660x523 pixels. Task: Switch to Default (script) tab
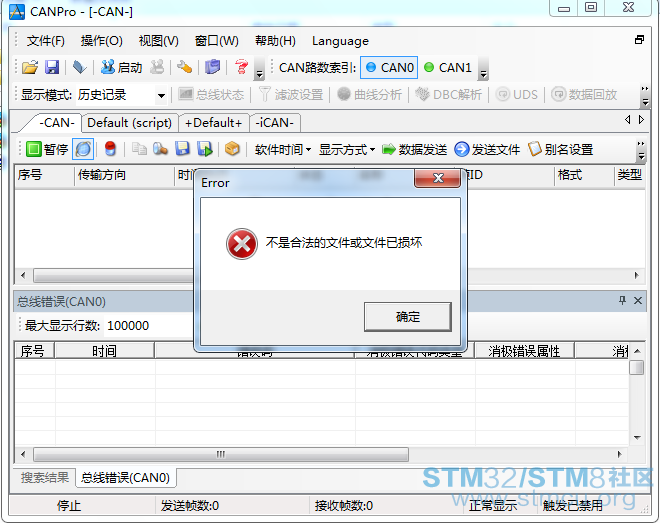click(x=129, y=123)
